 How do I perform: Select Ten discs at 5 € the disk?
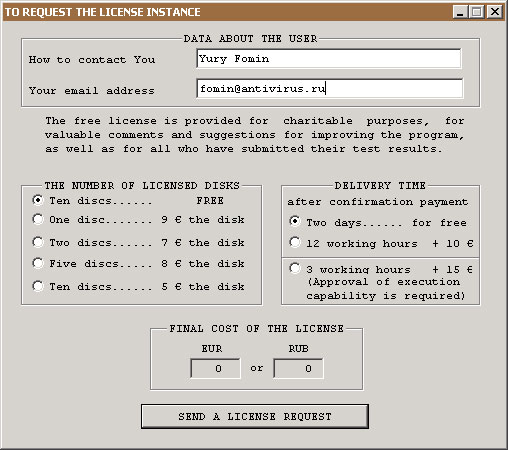pos(38,286)
